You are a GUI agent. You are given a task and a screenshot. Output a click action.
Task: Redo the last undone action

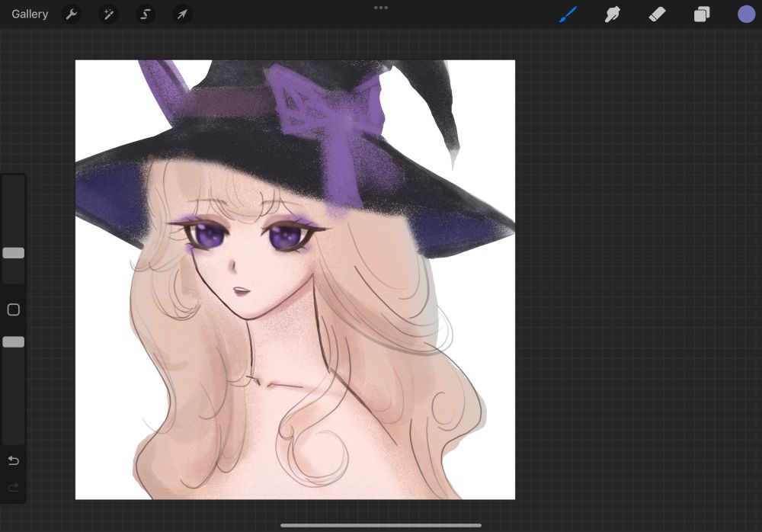pos(14,487)
